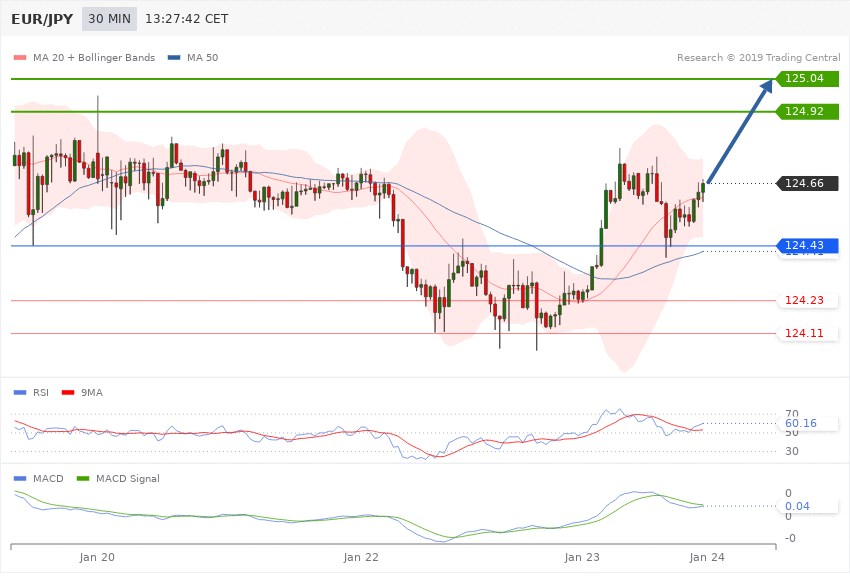Click the 9MA legend label
Screen dimensions: 850x576
pos(92,392)
